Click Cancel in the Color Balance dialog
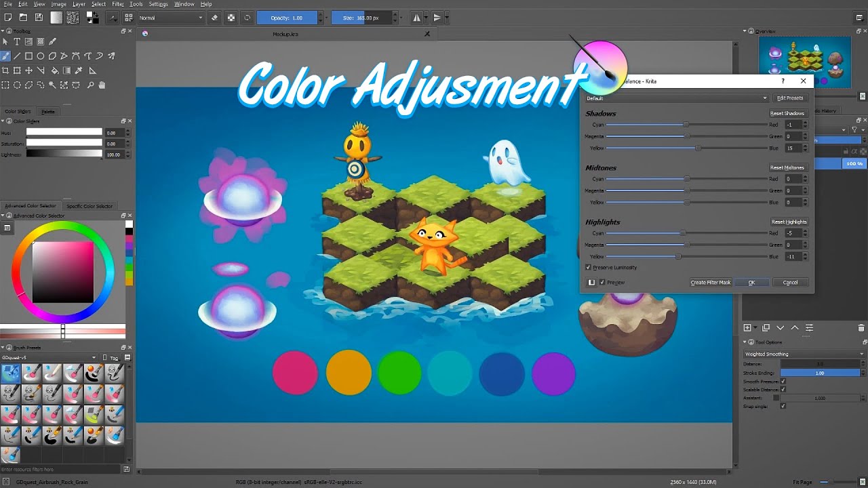Image resolution: width=868 pixels, height=488 pixels. pos(790,282)
